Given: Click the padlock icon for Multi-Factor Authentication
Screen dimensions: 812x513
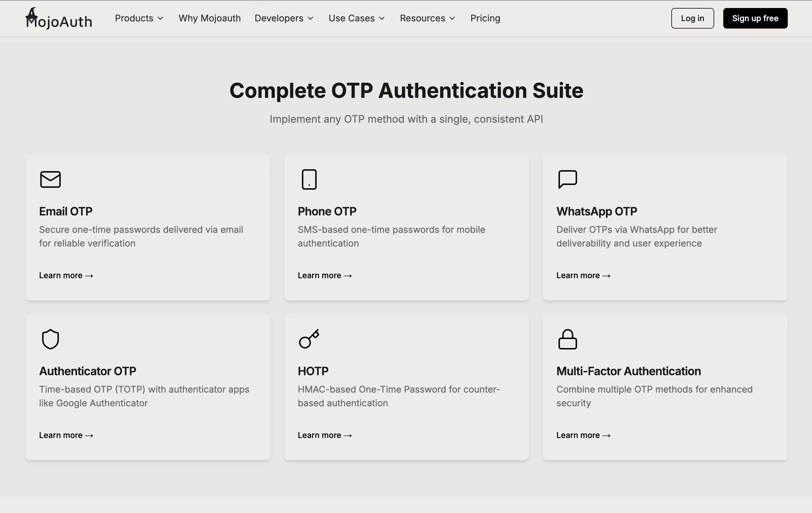Looking at the screenshot, I should pyautogui.click(x=567, y=339).
